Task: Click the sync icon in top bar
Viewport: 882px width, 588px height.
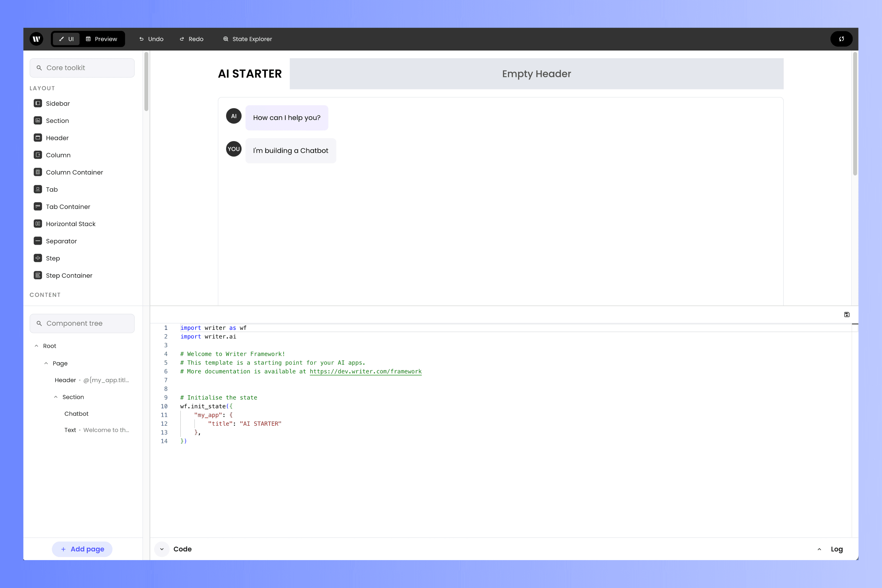Action: (841, 39)
